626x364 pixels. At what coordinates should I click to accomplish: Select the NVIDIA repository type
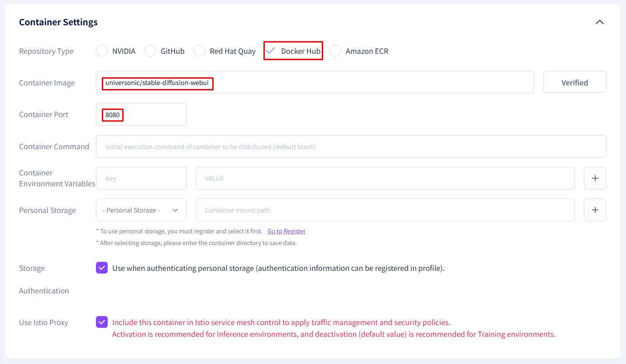102,51
